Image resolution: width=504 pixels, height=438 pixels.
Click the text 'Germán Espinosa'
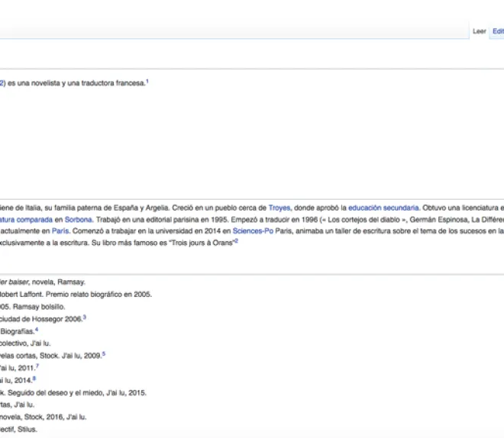coord(439,220)
